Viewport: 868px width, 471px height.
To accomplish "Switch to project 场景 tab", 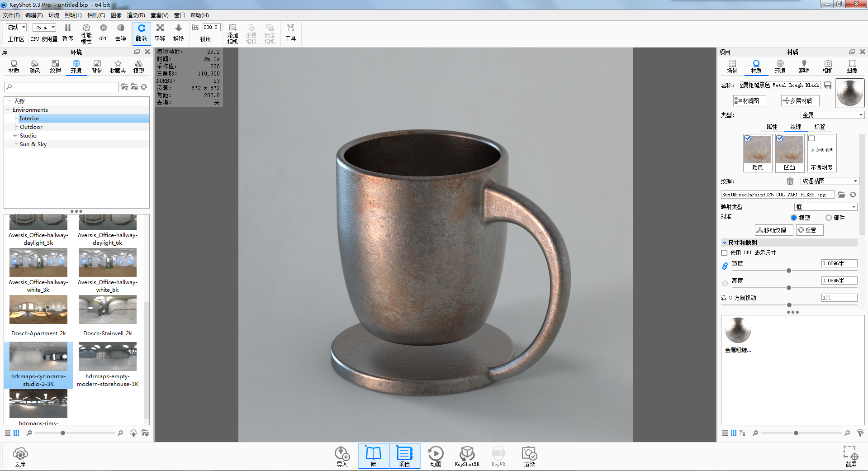I will point(732,67).
